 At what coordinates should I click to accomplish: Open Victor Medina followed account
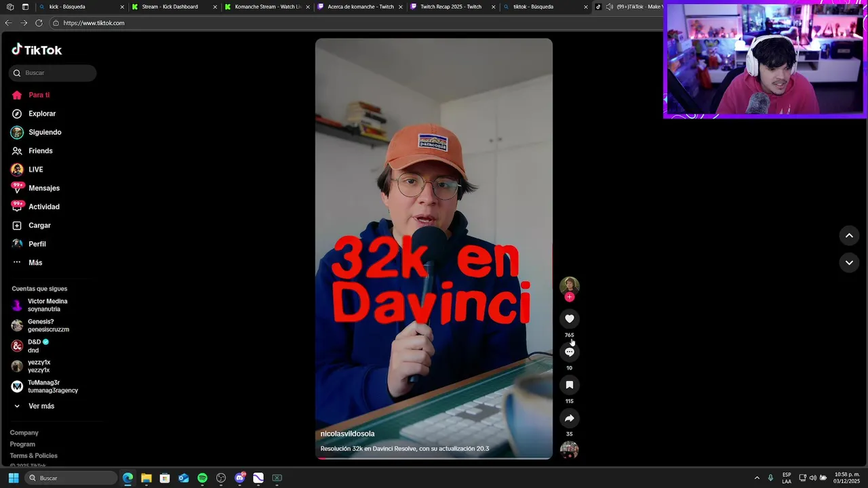[39, 305]
